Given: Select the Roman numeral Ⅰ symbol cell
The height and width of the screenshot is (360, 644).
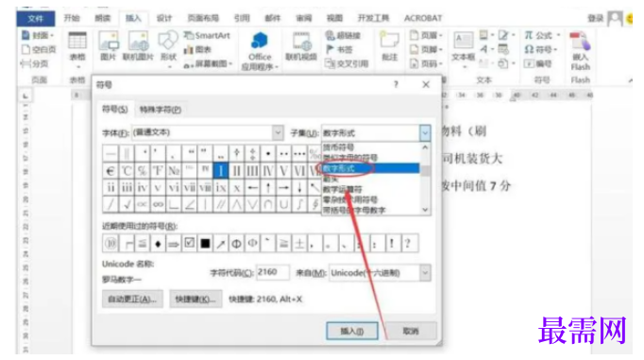Looking at the screenshot, I should (x=221, y=170).
